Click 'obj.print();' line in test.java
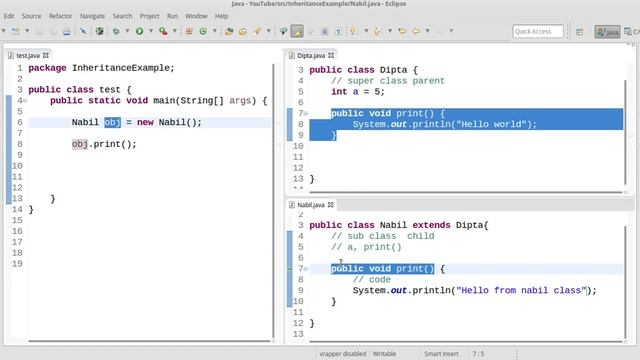Image resolution: width=640 pixels, height=360 pixels. (x=104, y=144)
